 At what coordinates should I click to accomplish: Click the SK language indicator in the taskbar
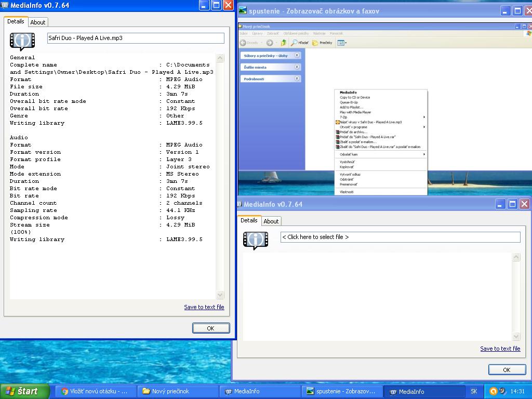pos(474,391)
